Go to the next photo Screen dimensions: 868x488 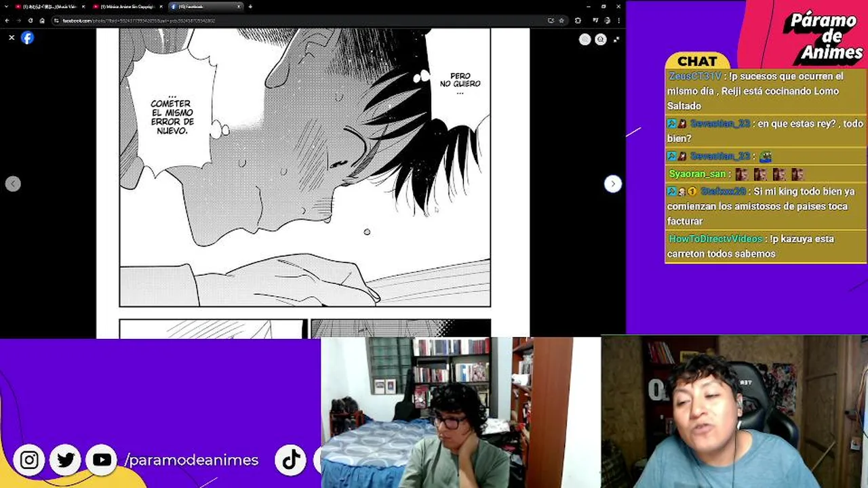pyautogui.click(x=612, y=184)
